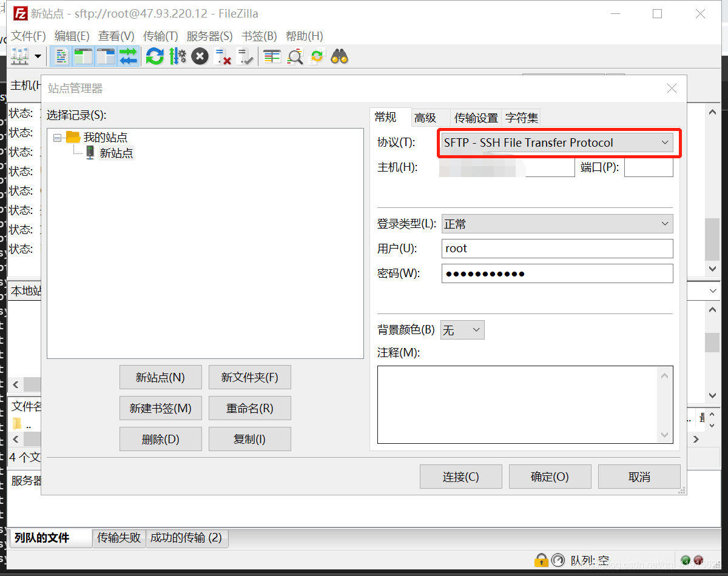Click the refresh file lists icon
Image resolution: width=728 pixels, height=576 pixels.
pyautogui.click(x=155, y=57)
